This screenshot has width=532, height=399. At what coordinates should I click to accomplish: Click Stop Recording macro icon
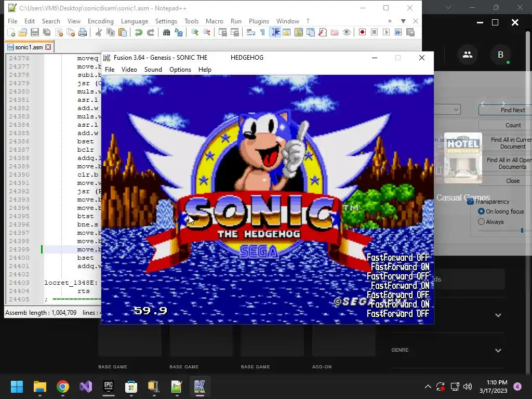pyautogui.click(x=374, y=32)
